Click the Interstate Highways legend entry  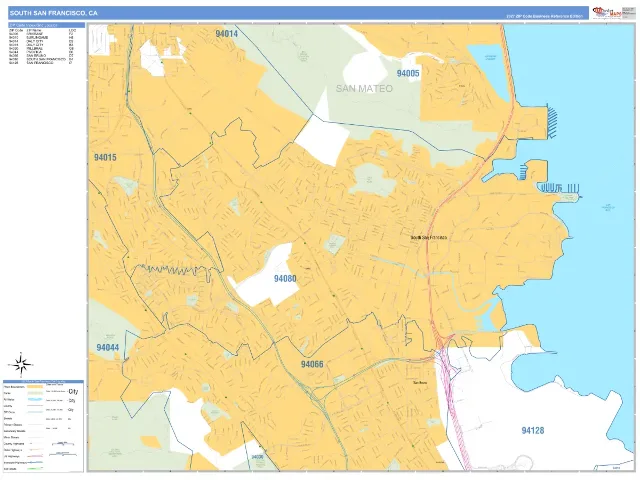point(23,462)
